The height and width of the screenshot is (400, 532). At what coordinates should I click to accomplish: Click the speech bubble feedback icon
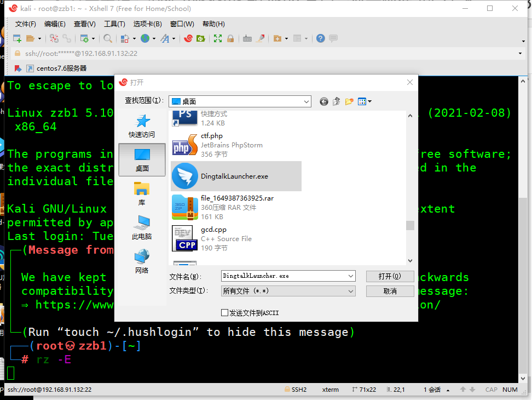tap(333, 38)
